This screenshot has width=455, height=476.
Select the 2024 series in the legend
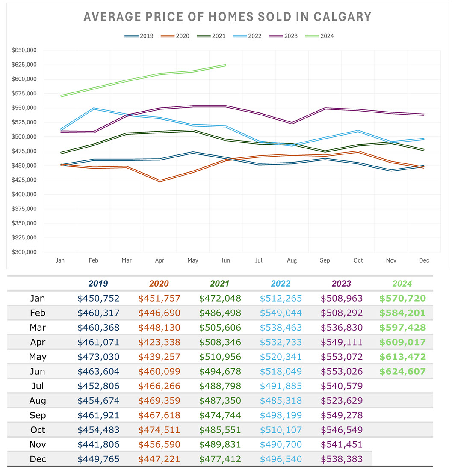(320, 36)
